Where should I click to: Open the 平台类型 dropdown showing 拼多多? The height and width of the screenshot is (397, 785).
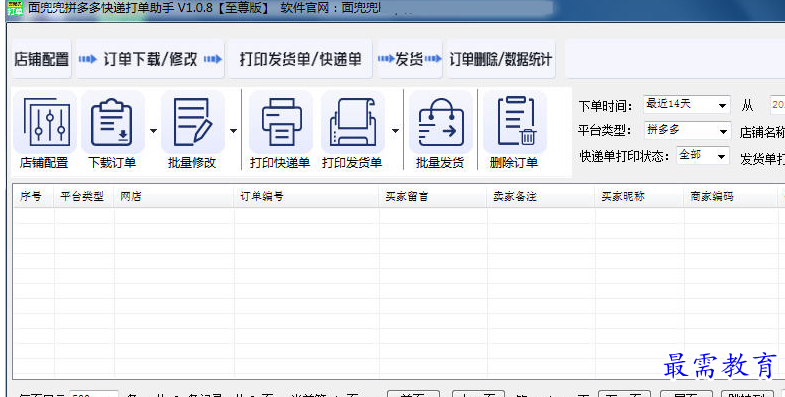(x=687, y=131)
